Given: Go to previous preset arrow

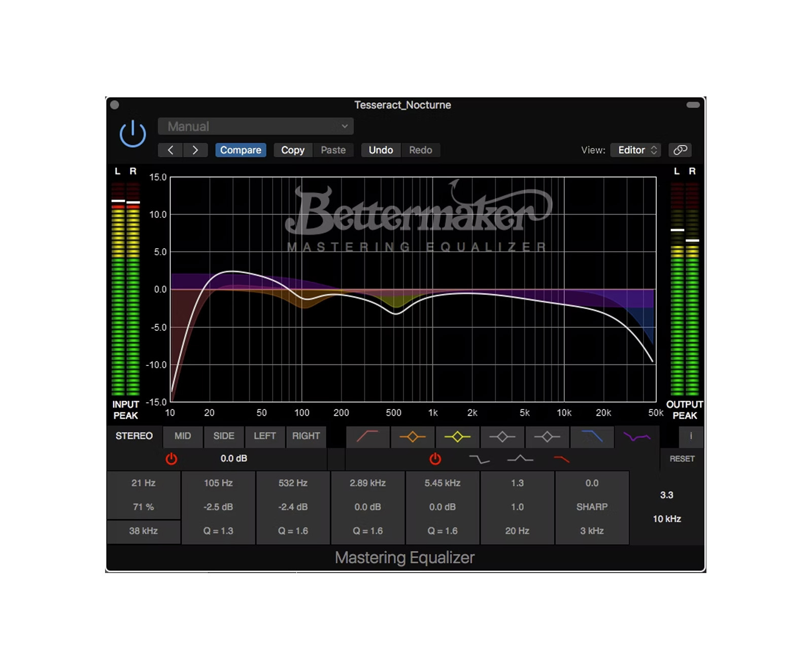Looking at the screenshot, I should (x=171, y=150).
